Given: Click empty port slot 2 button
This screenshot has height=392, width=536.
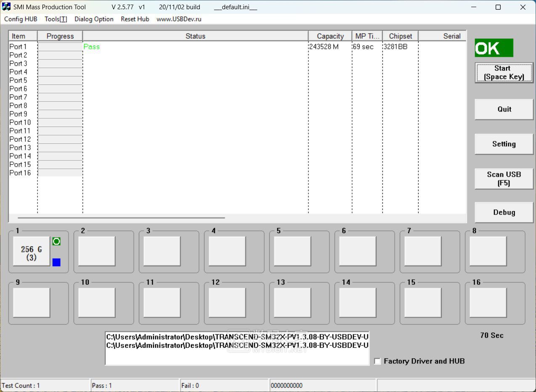Looking at the screenshot, I should [97, 251].
